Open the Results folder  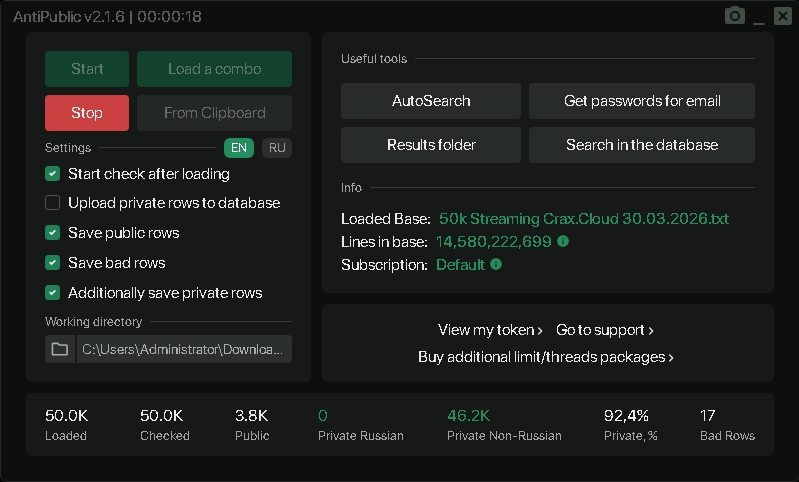pos(431,145)
